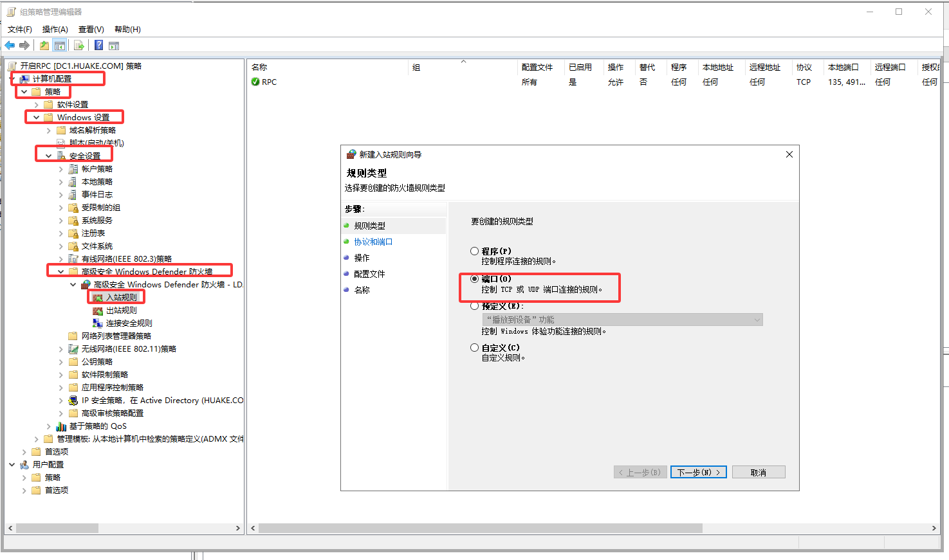
Task: Open the "播放到设备"功能 predefined dropdown
Action: point(622,320)
